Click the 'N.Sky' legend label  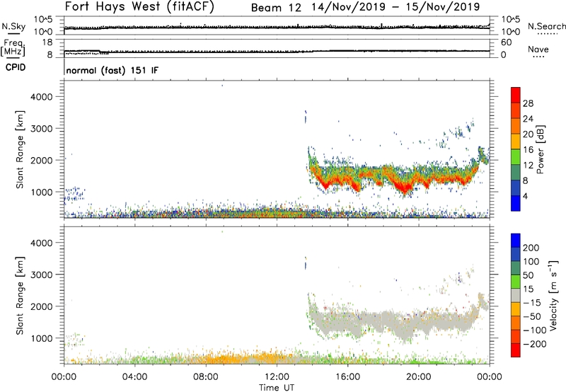coord(13,26)
